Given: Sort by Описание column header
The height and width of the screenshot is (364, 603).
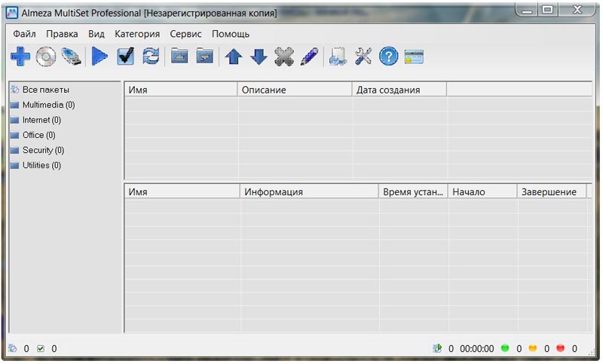Looking at the screenshot, I should [295, 90].
